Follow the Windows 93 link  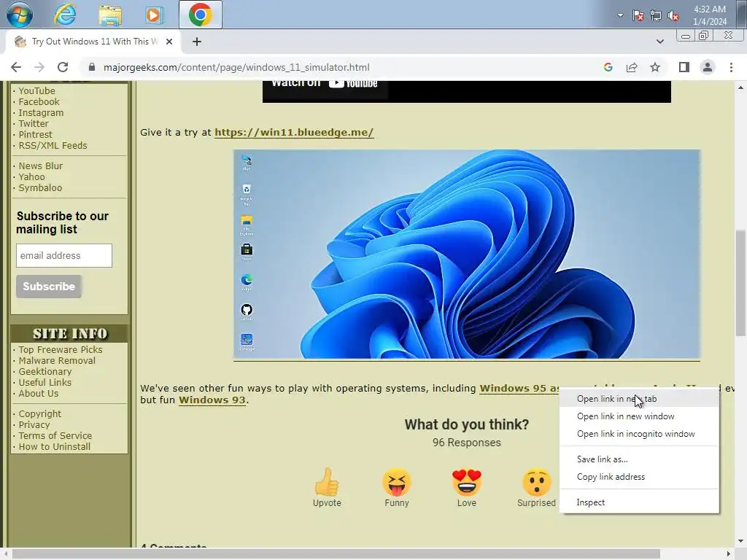pyautogui.click(x=212, y=400)
